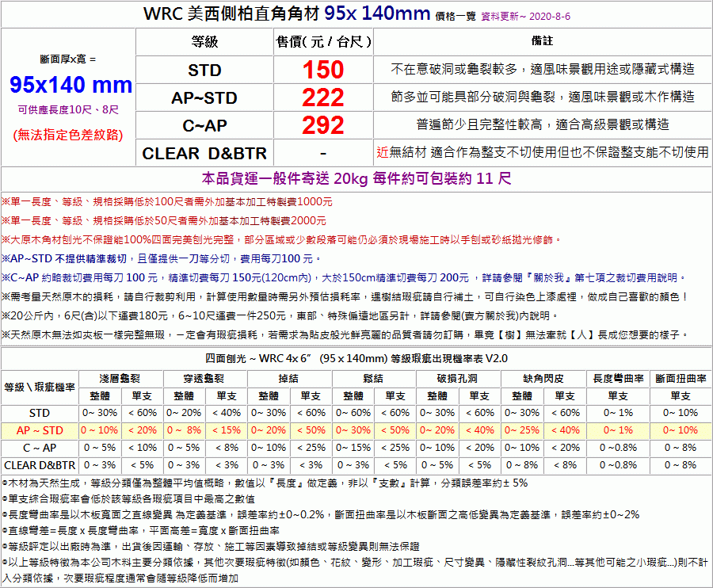This screenshot has width=713, height=588.
Task: Click the '備註' column header
Action: (543, 41)
